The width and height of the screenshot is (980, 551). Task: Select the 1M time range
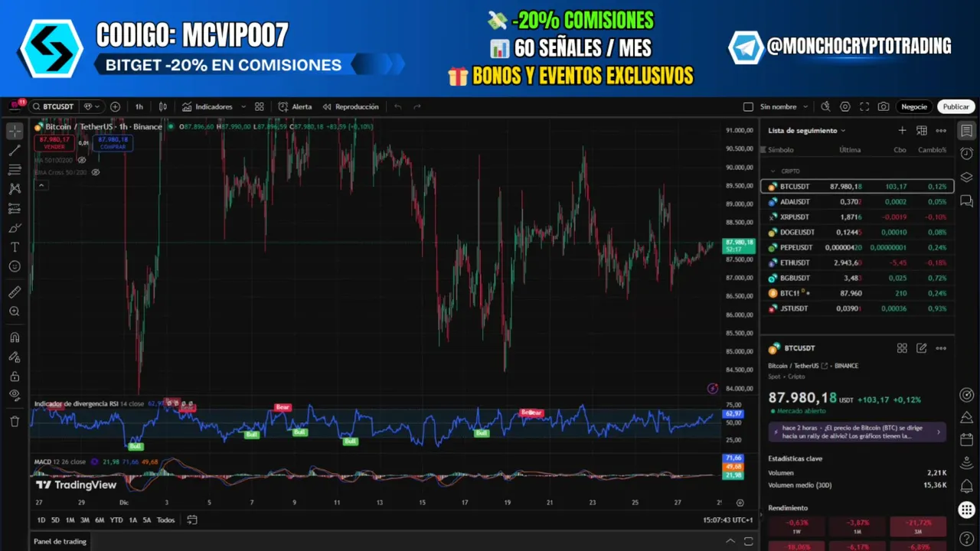[x=70, y=520]
